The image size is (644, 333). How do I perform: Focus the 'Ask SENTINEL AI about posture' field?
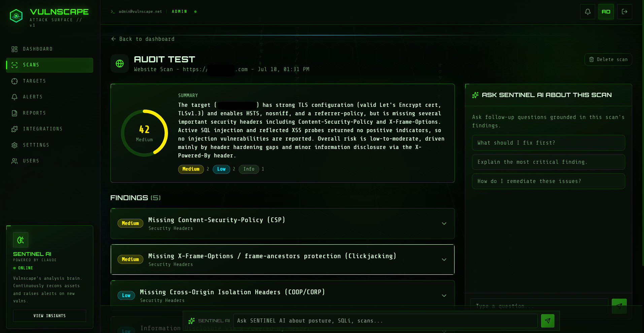click(x=385, y=321)
